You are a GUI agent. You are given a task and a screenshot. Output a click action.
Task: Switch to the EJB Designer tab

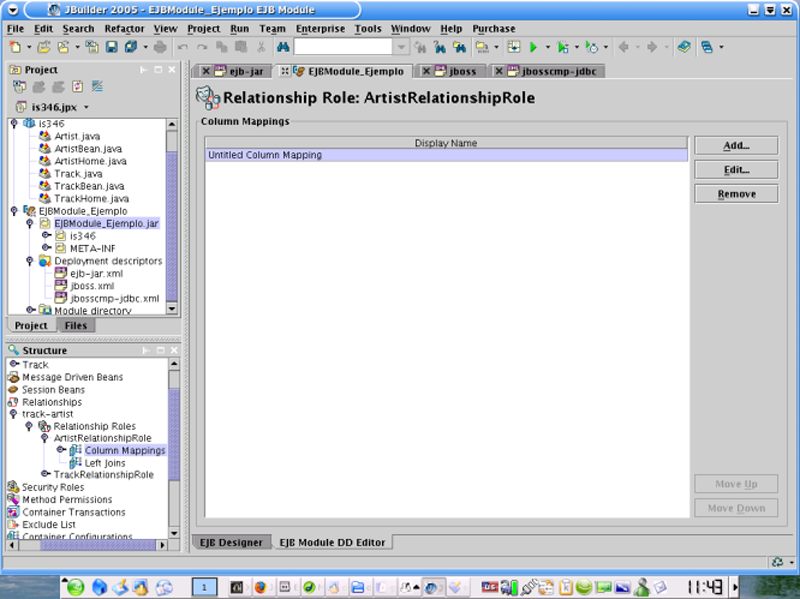click(230, 542)
